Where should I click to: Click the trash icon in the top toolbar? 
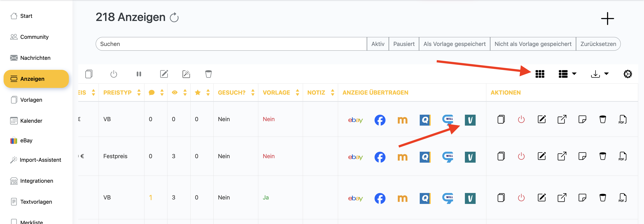(208, 74)
